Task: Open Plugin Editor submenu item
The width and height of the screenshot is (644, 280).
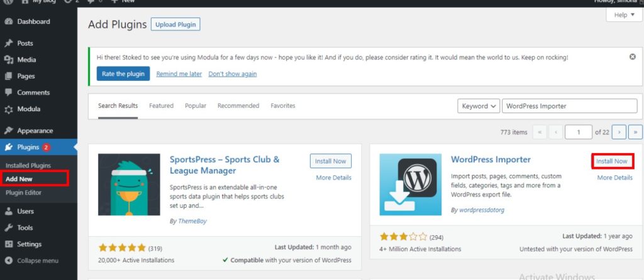Action: 23,193
